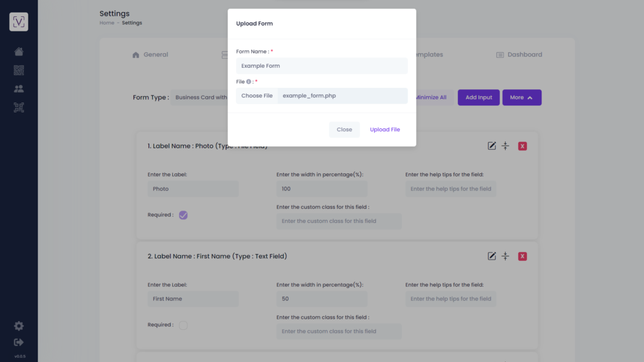Click the logout icon in sidebar
Viewport: 644px width, 362px height.
(19, 343)
